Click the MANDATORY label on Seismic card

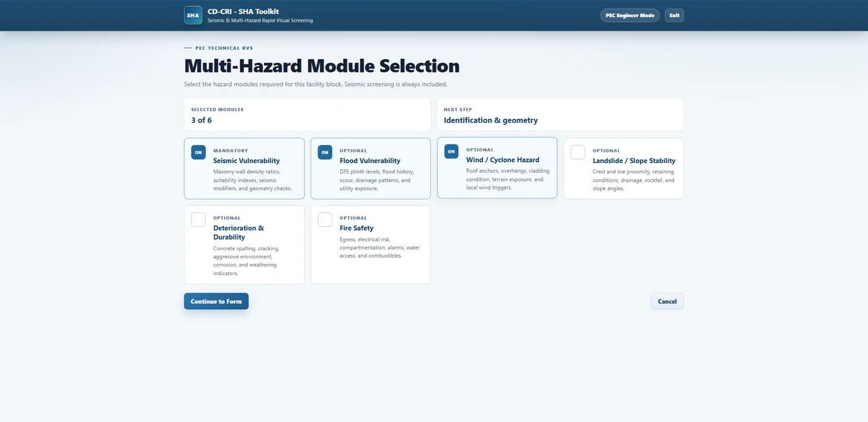231,151
